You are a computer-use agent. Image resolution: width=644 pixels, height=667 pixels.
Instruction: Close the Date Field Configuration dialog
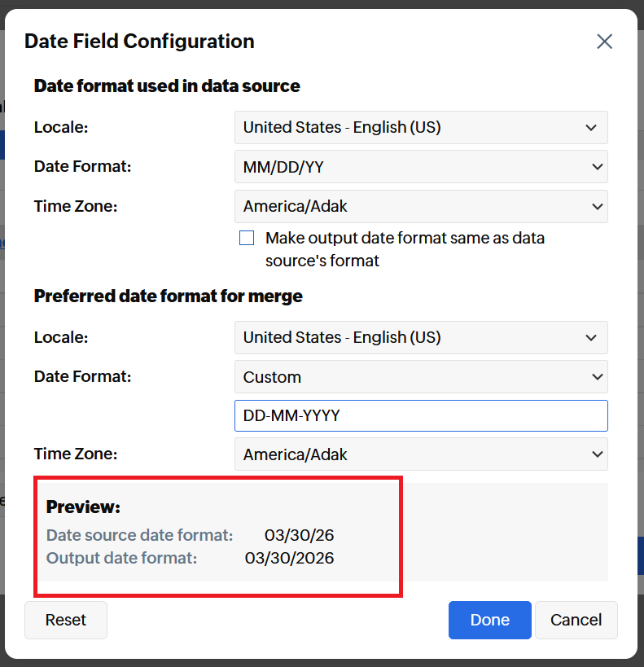click(x=604, y=42)
